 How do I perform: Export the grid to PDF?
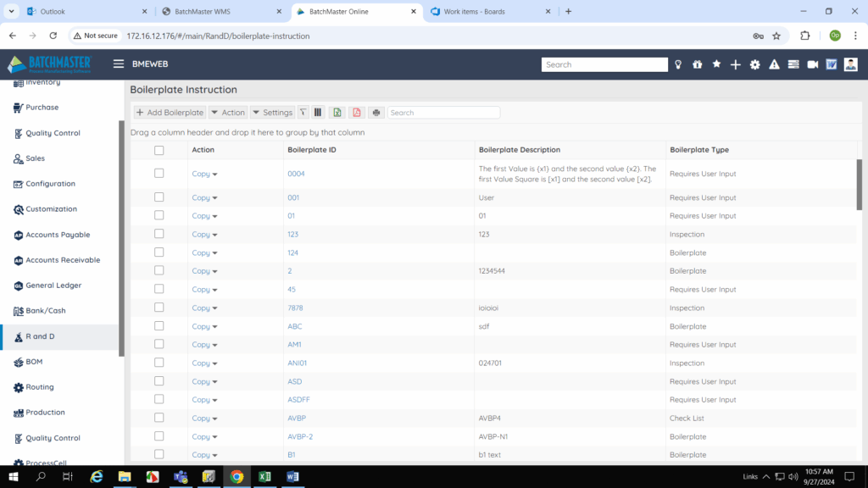(x=357, y=113)
